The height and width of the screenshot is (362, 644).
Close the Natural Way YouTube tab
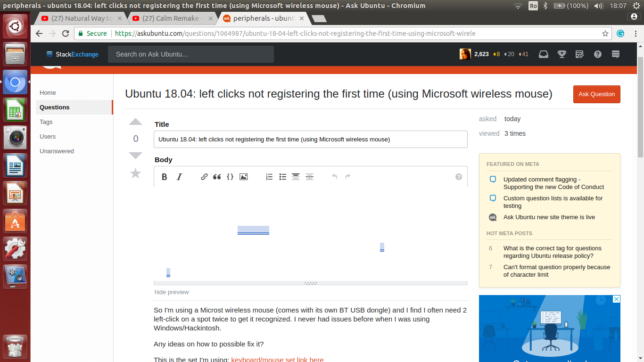coord(119,18)
